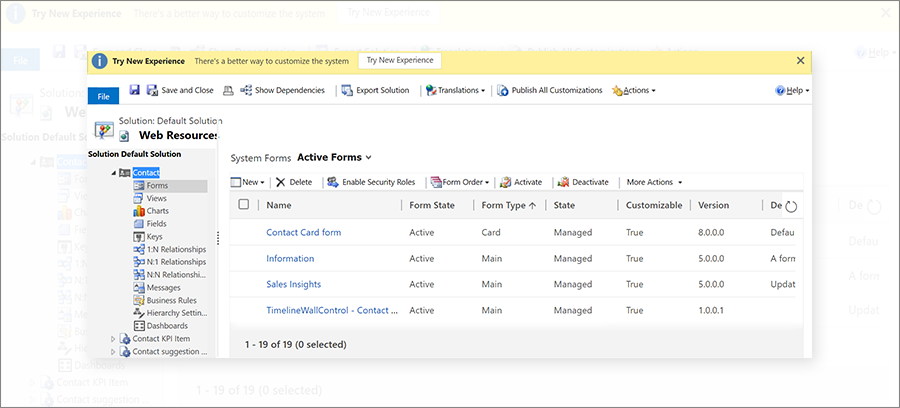Screen dimensions: 900x408
Task: Open the Information form link
Action: click(x=290, y=258)
